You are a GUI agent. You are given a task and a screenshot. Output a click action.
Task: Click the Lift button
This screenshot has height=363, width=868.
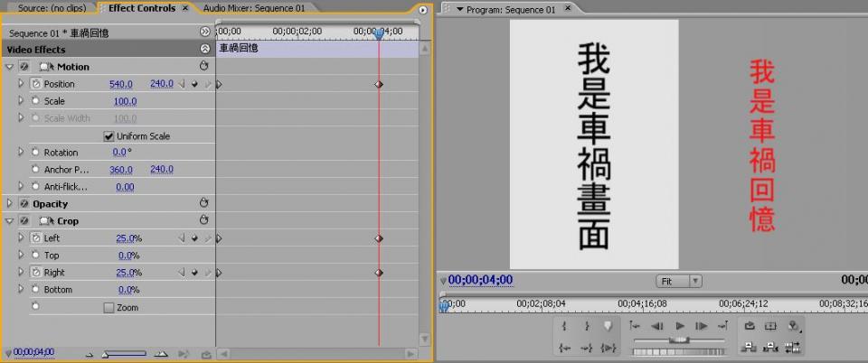749,348
